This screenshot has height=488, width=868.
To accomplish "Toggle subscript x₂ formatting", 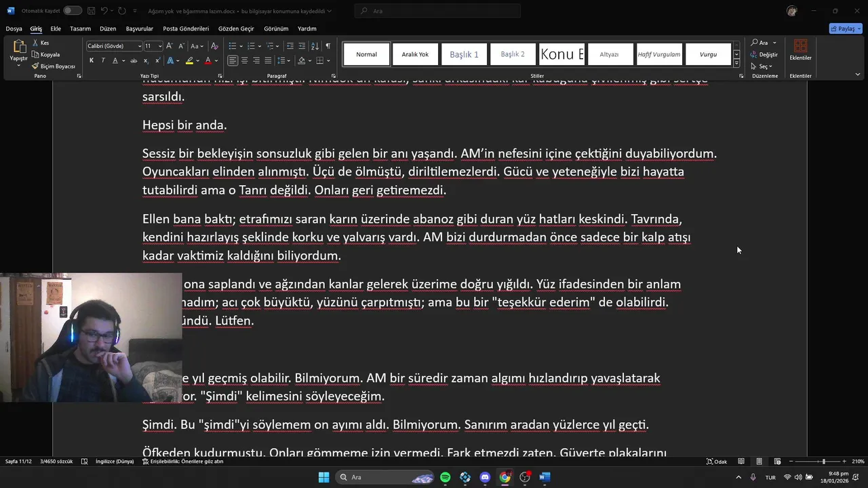I will [x=146, y=60].
